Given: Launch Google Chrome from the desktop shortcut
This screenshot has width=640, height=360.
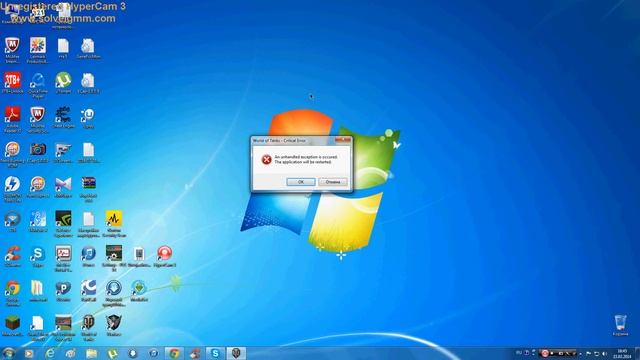Looking at the screenshot, I should tap(12, 293).
